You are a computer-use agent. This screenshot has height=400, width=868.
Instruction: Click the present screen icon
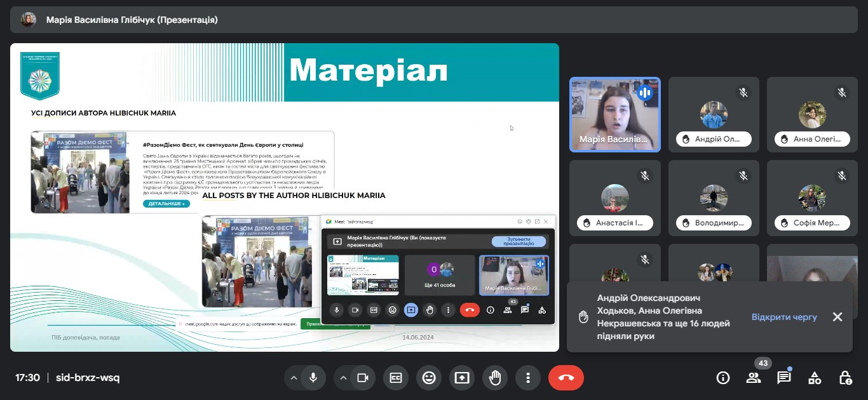462,378
